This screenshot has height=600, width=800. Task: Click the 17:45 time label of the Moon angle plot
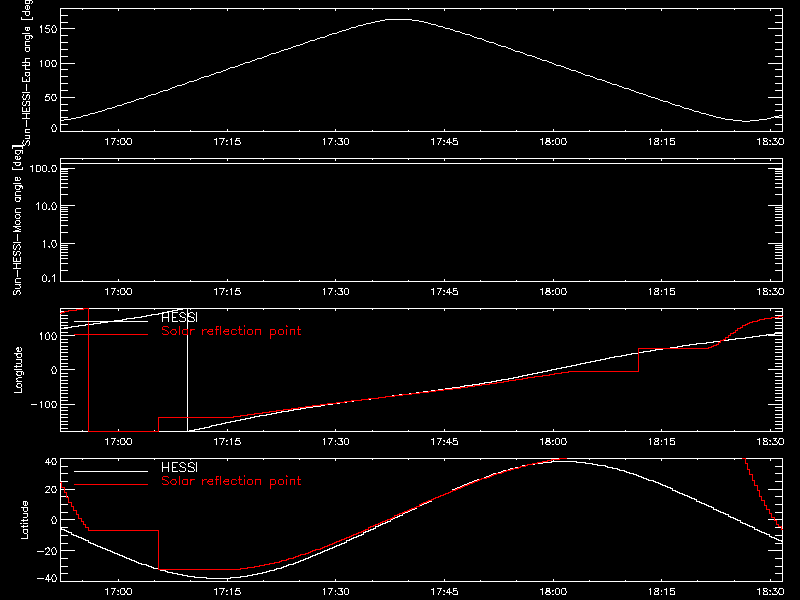(444, 292)
